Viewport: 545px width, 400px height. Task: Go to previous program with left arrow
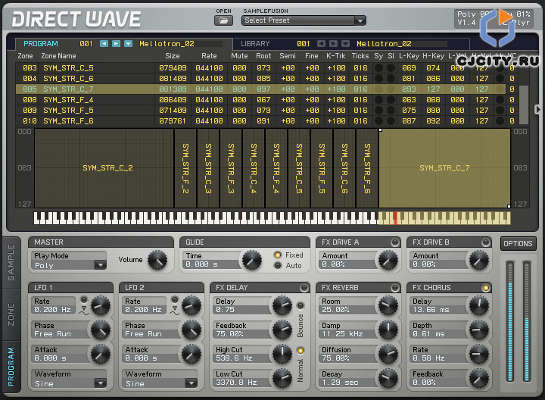[x=104, y=43]
